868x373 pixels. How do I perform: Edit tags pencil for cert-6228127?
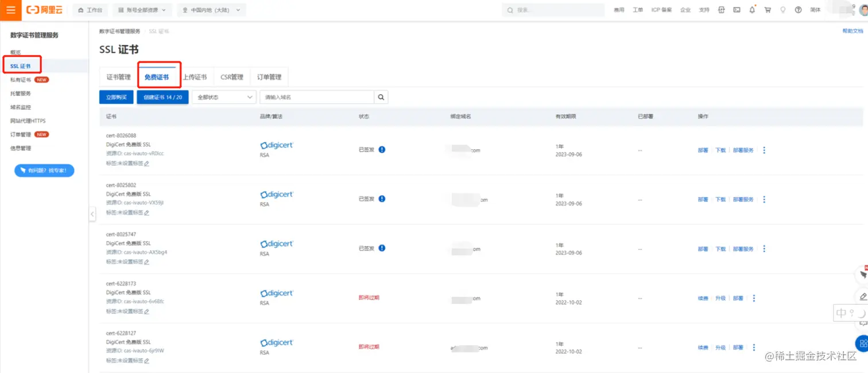coord(146,361)
